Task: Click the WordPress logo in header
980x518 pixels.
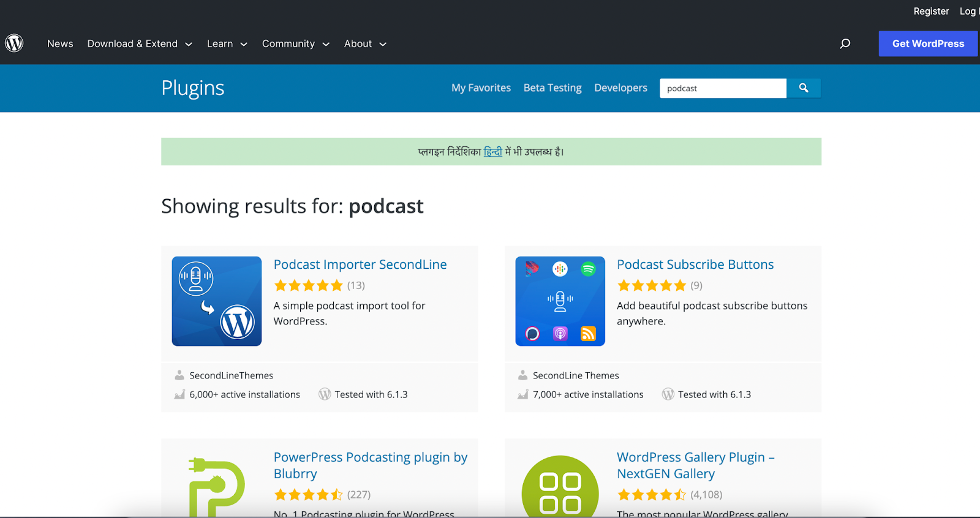Action: (x=14, y=43)
